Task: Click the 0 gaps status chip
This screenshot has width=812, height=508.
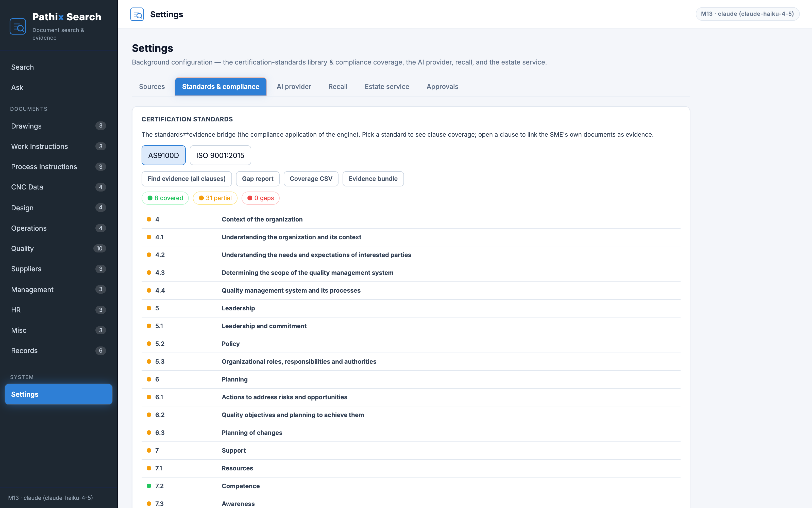Action: tap(260, 198)
